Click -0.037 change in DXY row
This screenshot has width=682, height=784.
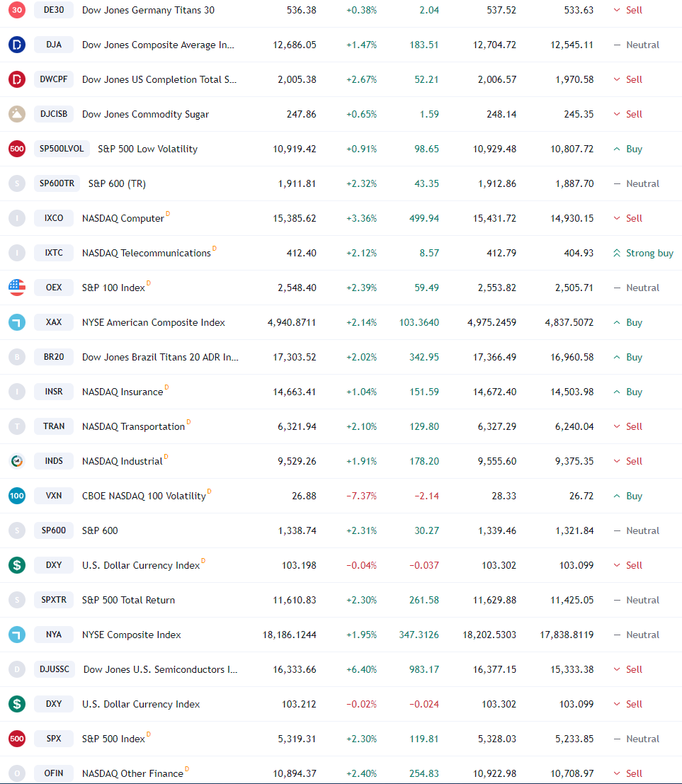pyautogui.click(x=424, y=565)
